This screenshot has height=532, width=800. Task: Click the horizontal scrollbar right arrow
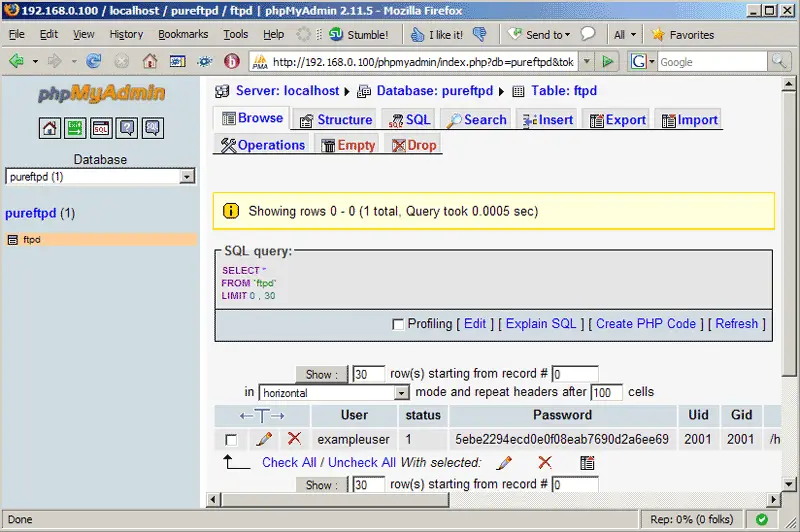(x=774, y=500)
